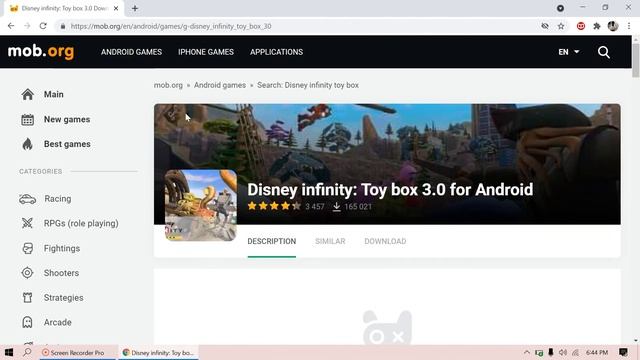Image resolution: width=640 pixels, height=360 pixels.
Task: Click the RPGs crossed swords icon
Action: click(x=27, y=223)
